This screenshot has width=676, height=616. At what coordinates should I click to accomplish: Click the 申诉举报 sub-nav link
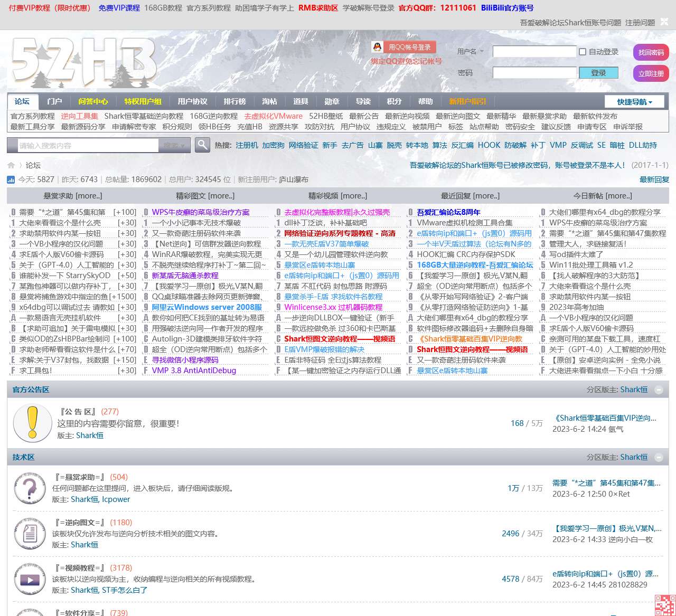628,127
